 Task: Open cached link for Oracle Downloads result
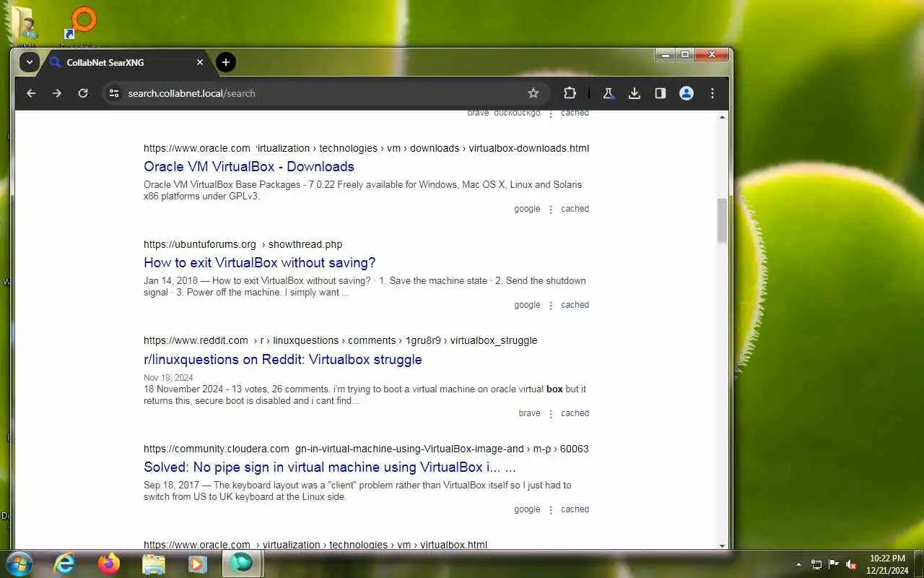point(575,209)
